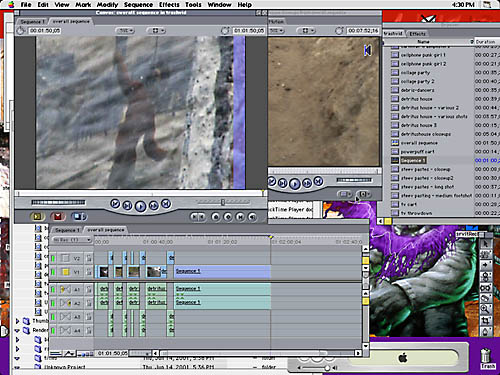Select the Slip tool in tool palette
Screen dimensions: 500x375
point(485,287)
